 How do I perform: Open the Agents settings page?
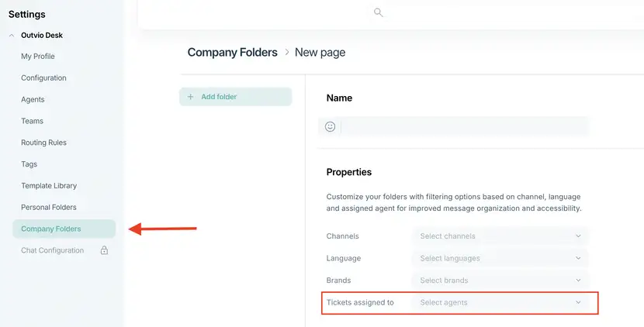coord(33,99)
